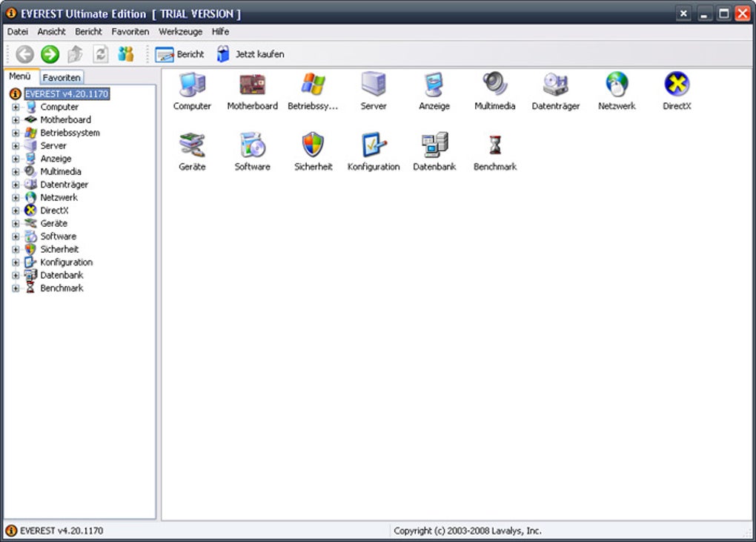Viewport: 756px width, 542px height.
Task: Expand the Multimedia tree node
Action: coord(16,172)
